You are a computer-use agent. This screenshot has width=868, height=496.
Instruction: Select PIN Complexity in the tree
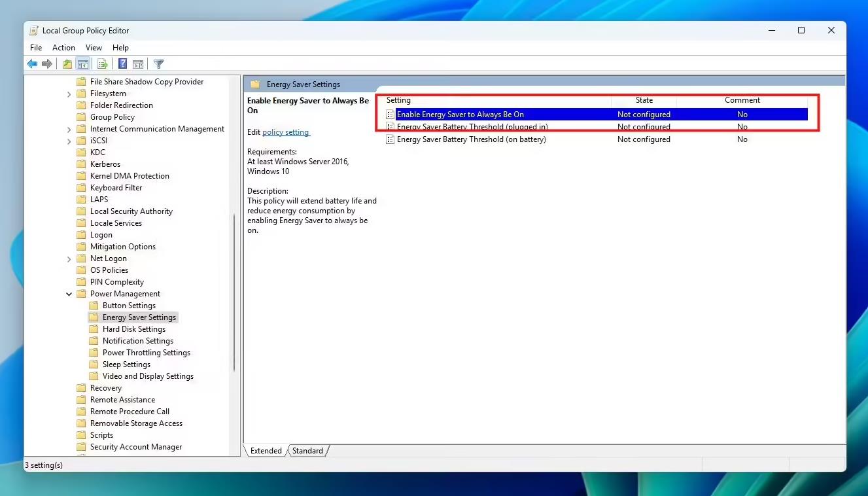point(117,282)
